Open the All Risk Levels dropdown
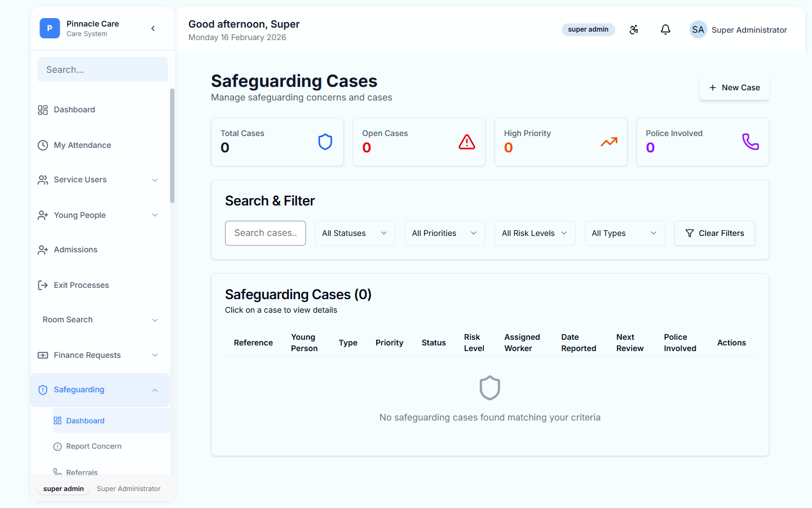812x508 pixels. 535,233
